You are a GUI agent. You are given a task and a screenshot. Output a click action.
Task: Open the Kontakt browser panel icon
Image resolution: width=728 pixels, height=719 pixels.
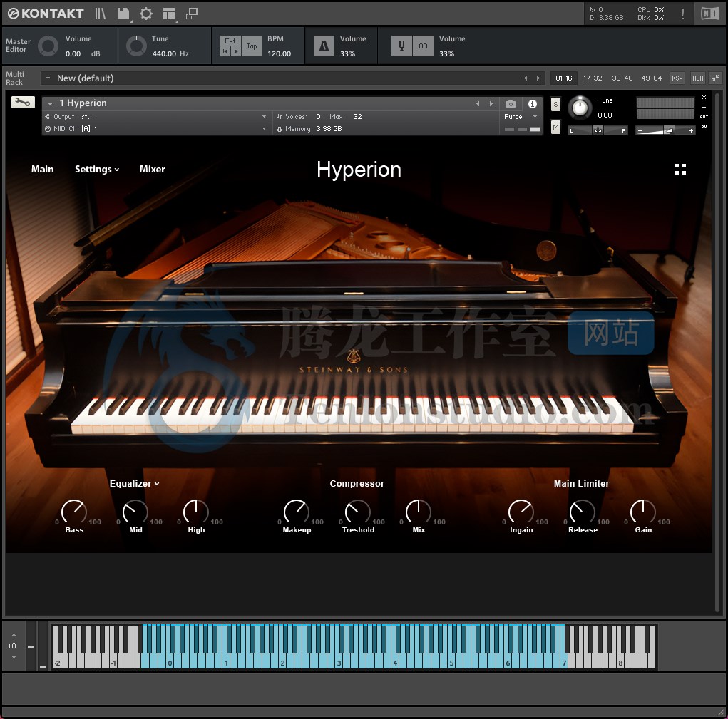pos(100,14)
